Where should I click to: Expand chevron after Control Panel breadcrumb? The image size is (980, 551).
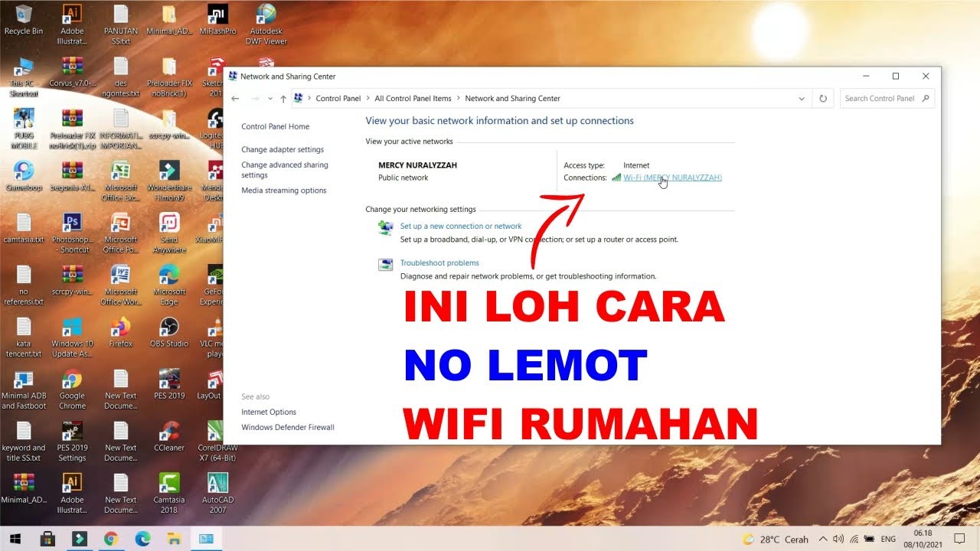367,99
